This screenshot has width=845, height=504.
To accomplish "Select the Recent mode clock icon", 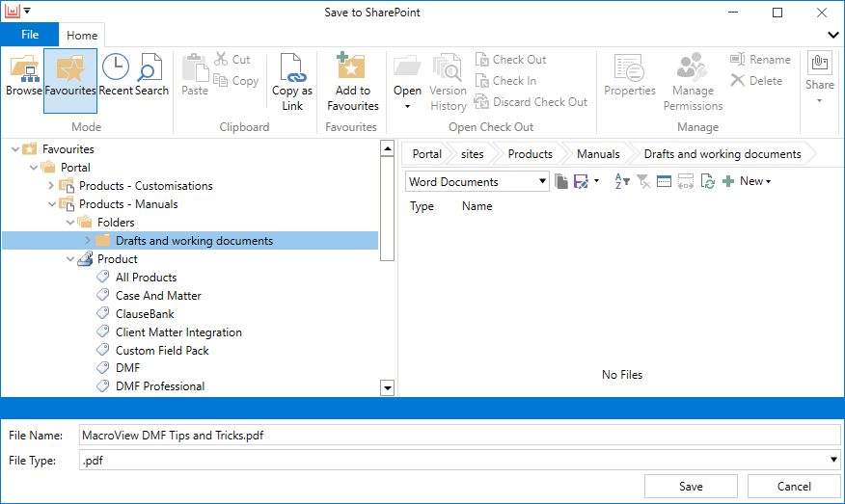I will [x=116, y=67].
